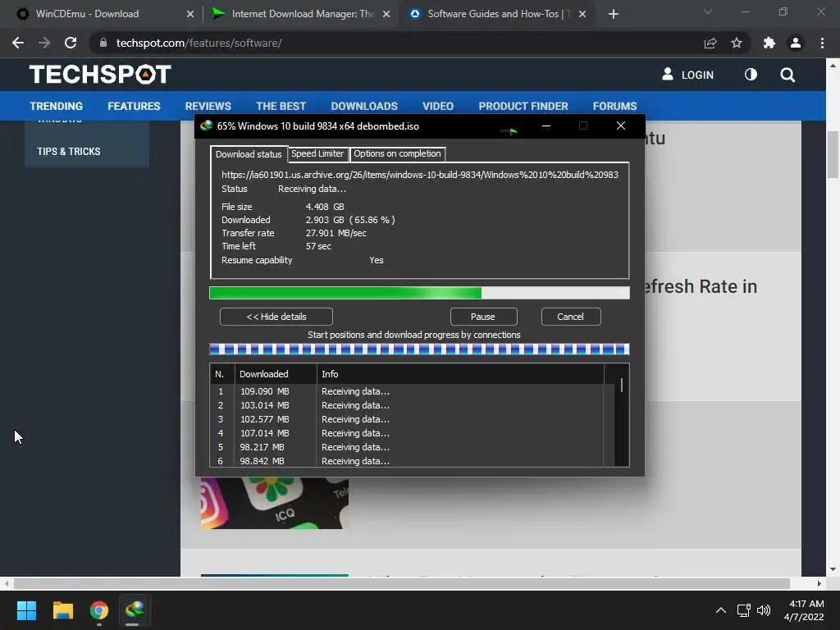Open Chrome three-dot menu
Viewport: 840px width, 630px height.
(822, 43)
